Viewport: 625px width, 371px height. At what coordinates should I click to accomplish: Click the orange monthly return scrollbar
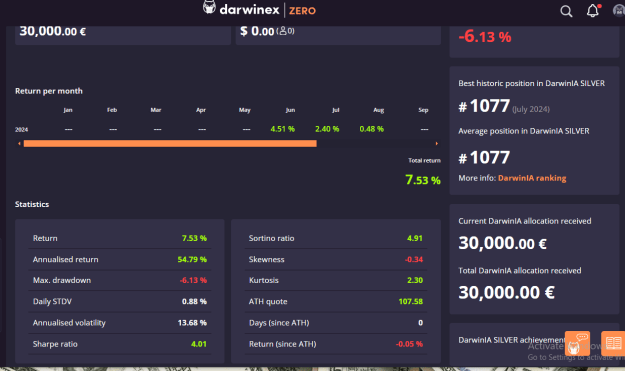click(170, 143)
